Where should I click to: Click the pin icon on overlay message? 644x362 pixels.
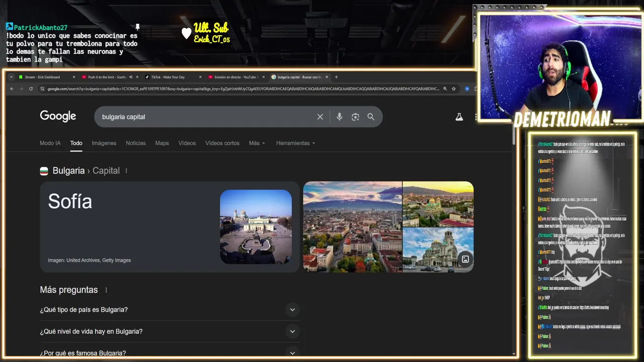[x=137, y=27]
